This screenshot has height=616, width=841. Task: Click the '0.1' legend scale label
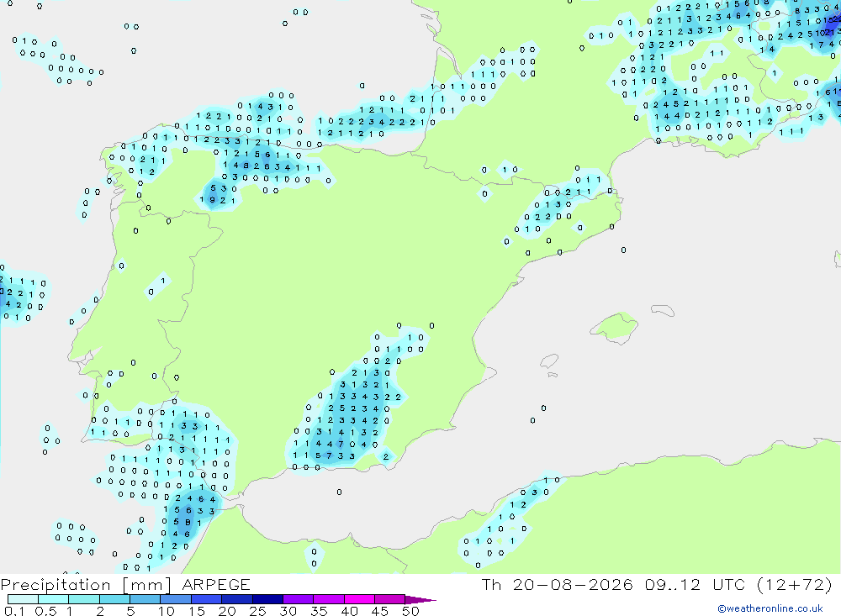[x=14, y=611]
